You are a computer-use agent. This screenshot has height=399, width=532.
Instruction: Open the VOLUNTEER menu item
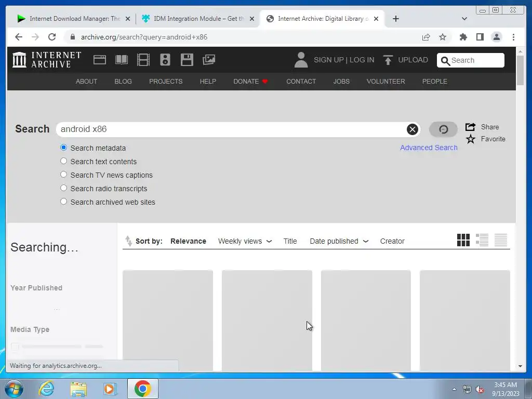tap(386, 82)
